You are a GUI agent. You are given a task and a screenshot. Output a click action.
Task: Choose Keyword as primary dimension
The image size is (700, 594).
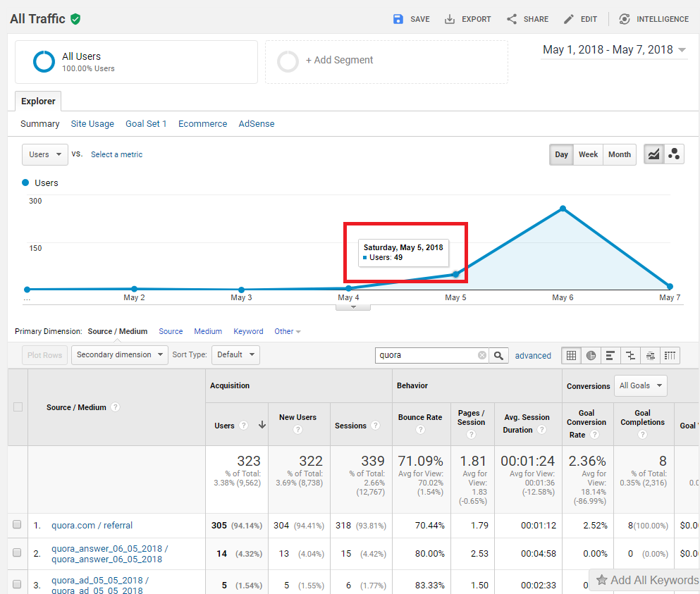248,331
